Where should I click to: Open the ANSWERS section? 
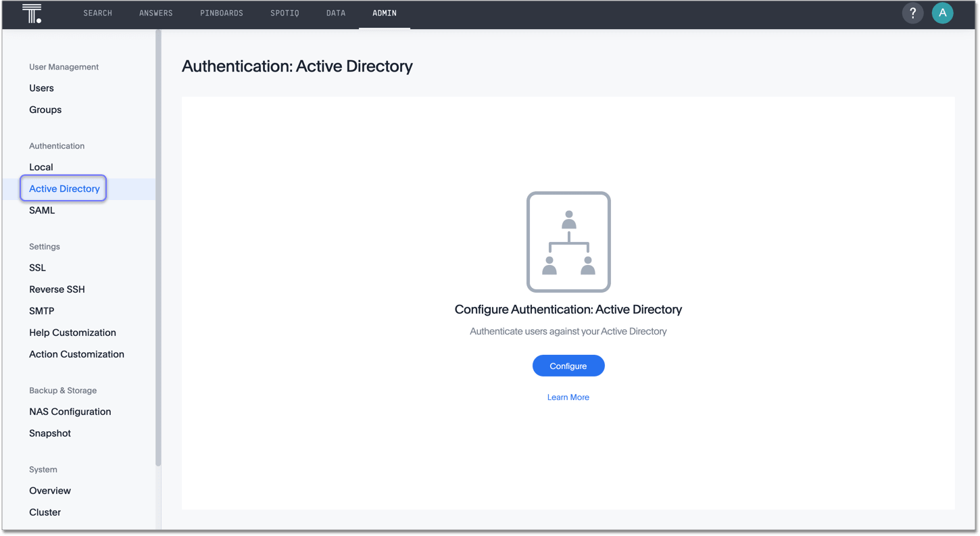156,13
